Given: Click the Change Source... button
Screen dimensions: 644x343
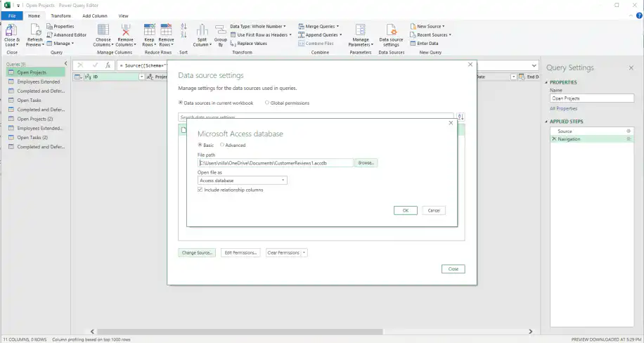Looking at the screenshot, I should click(197, 252).
